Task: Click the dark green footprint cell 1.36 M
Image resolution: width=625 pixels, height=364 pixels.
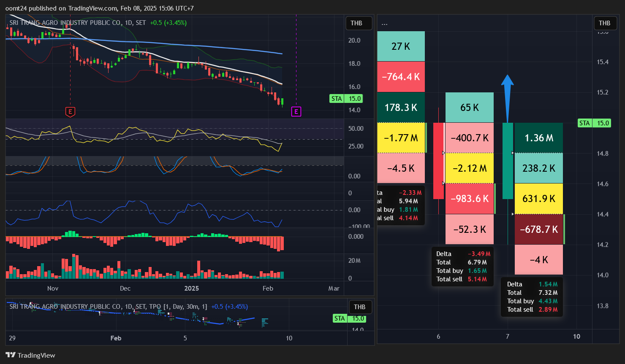Action: click(x=539, y=138)
